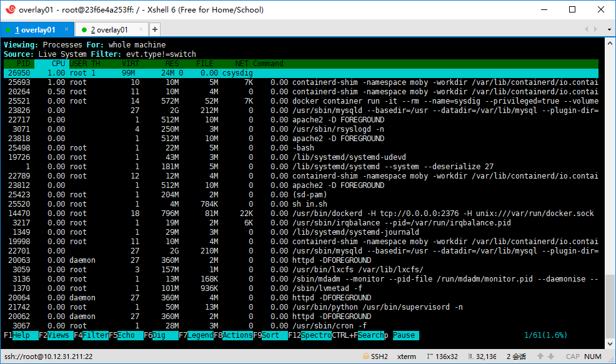Select process 3217 irqbalance row
616x364 pixels.
click(301, 223)
